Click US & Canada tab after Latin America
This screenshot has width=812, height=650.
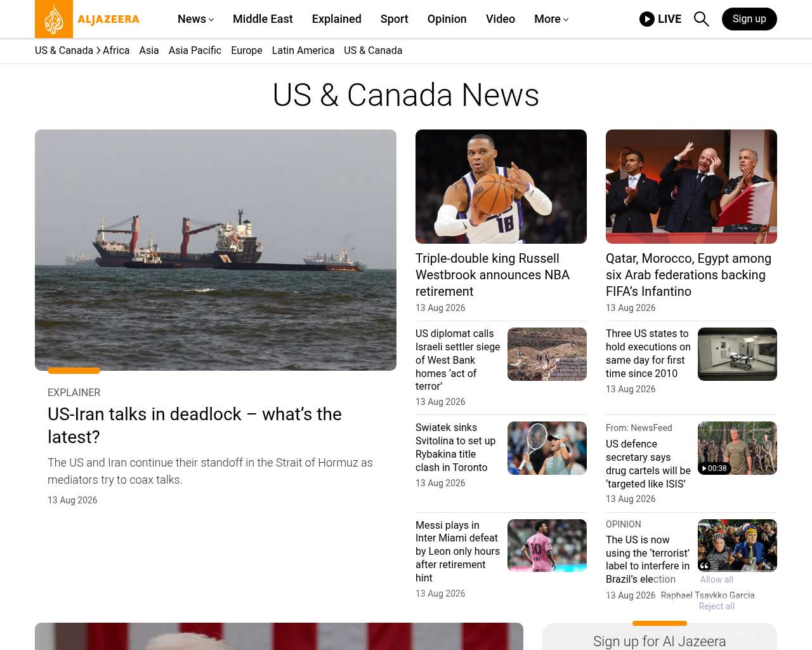373,51
